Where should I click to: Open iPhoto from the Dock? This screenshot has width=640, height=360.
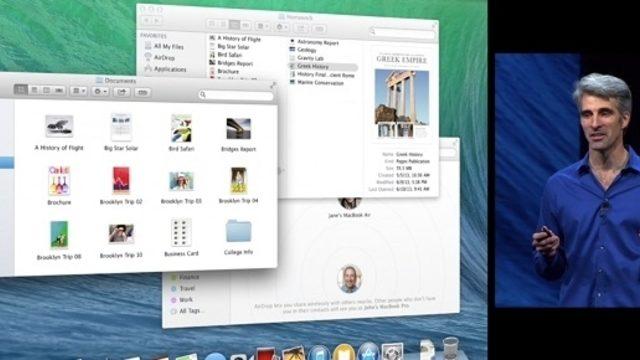tap(293, 353)
